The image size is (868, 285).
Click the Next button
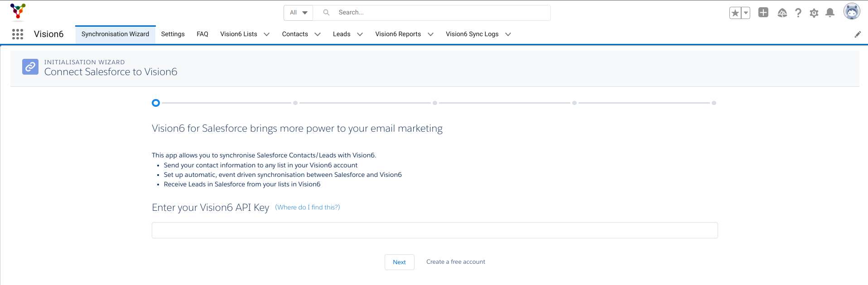tap(400, 262)
